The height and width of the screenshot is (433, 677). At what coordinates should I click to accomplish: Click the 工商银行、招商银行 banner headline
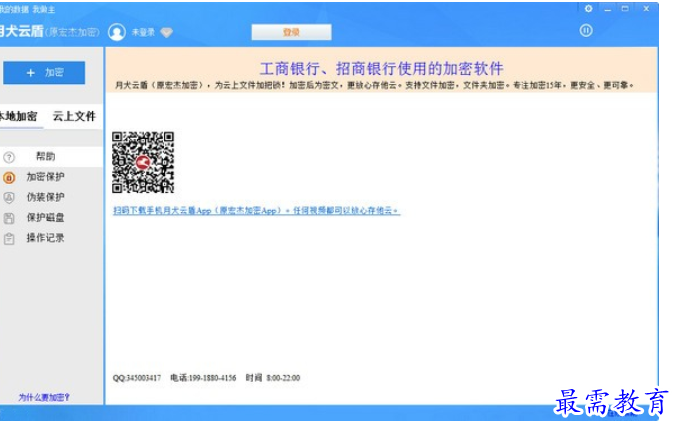coord(382,69)
